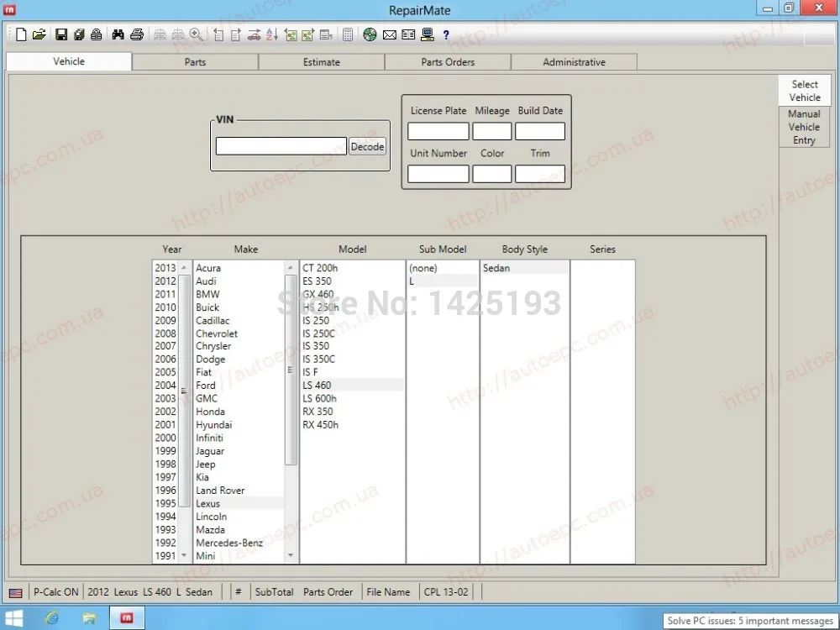Screen dimensions: 840x630
Task: Click the open book reference icon
Action: click(408, 34)
